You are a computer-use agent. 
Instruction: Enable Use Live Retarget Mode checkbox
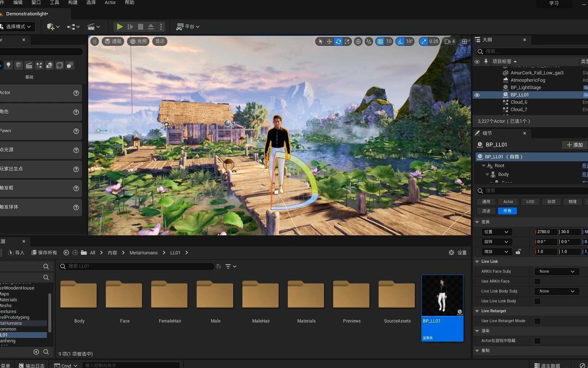[x=537, y=321]
